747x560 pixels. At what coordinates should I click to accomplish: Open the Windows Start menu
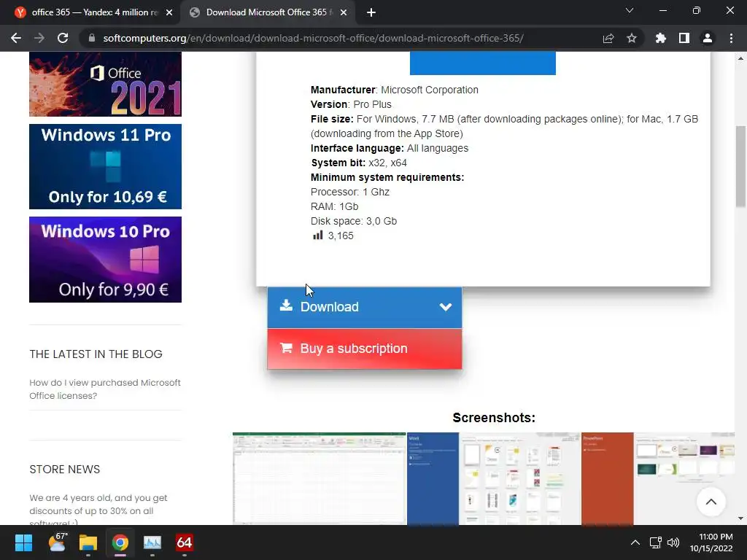point(23,542)
